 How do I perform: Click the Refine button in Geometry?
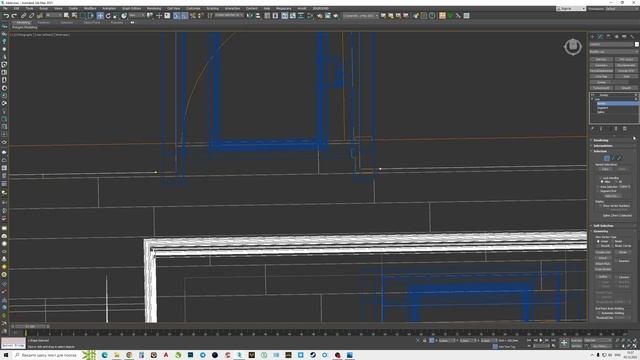(x=603, y=277)
